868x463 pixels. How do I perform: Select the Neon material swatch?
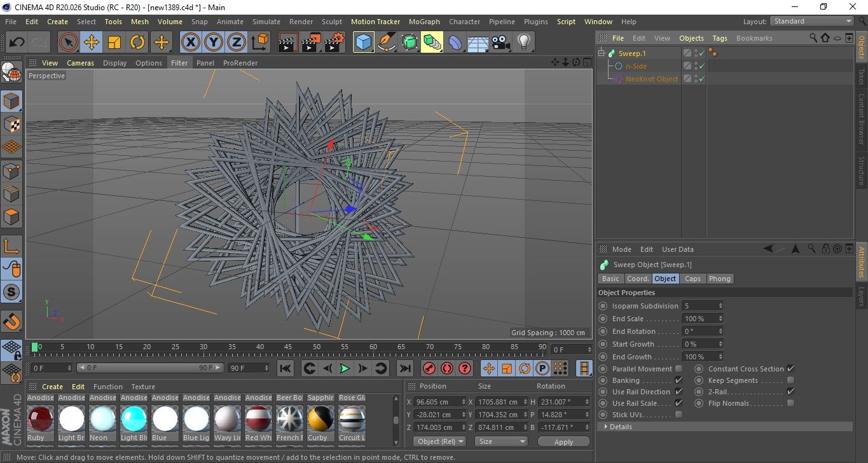(x=102, y=419)
